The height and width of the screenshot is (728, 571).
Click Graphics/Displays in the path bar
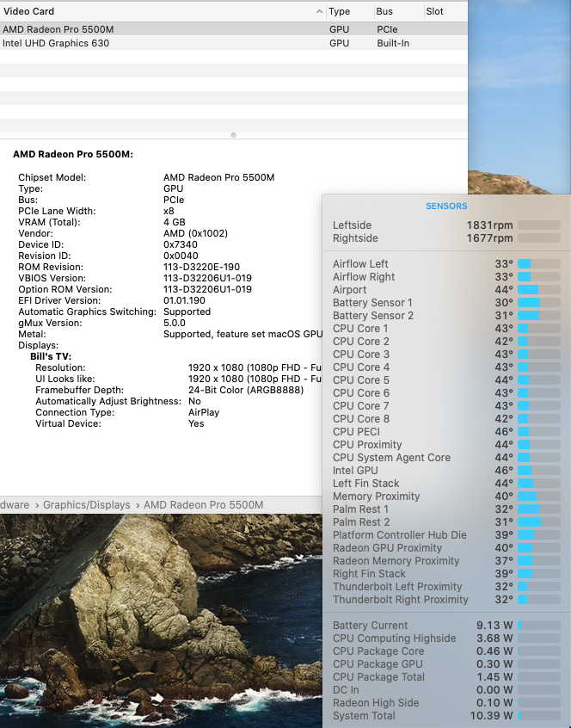87,504
